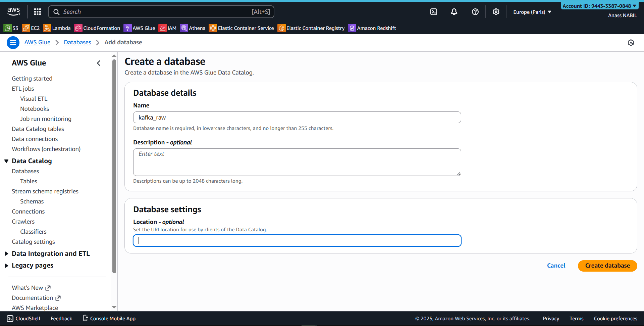Open the IAM service icon

tap(167, 28)
